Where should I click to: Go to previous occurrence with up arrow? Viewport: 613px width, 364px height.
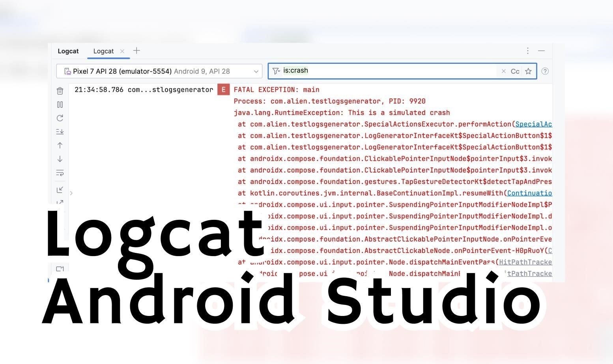point(60,145)
